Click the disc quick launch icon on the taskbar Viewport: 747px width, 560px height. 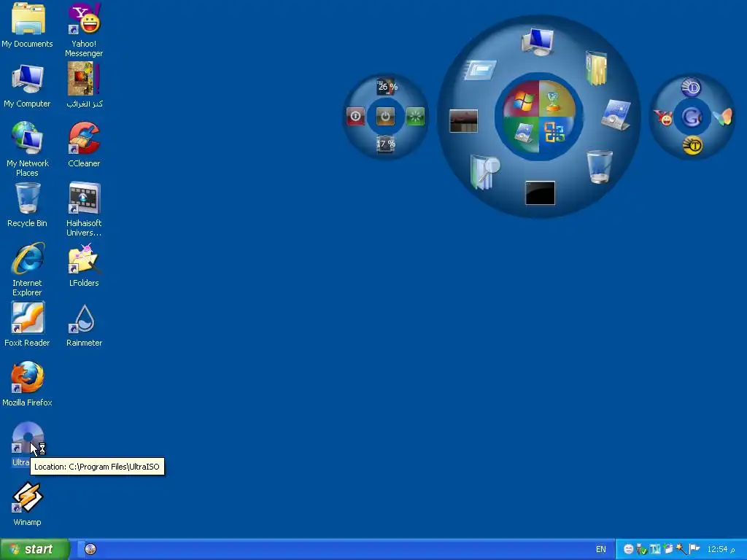coord(90,549)
